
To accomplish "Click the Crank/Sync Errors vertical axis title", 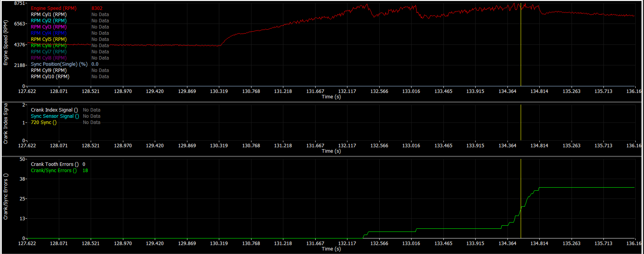I will tap(5, 197).
